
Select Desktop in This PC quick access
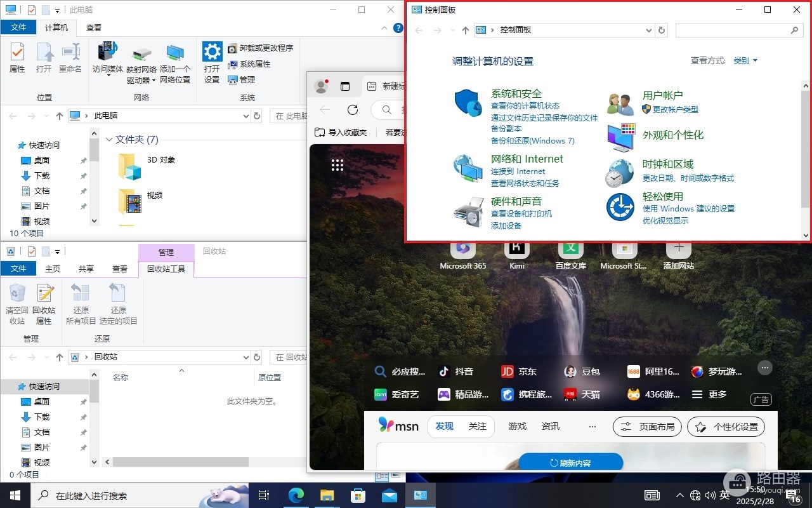click(42, 161)
